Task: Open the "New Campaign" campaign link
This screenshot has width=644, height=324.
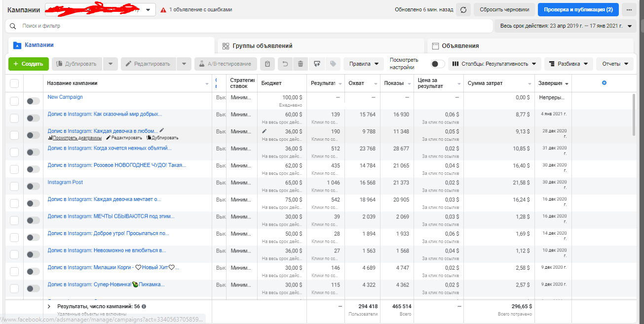Action: coord(65,97)
